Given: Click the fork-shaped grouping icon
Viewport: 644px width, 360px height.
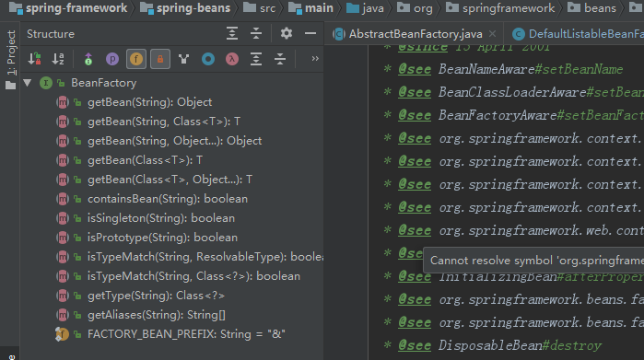Looking at the screenshot, I should (x=184, y=59).
